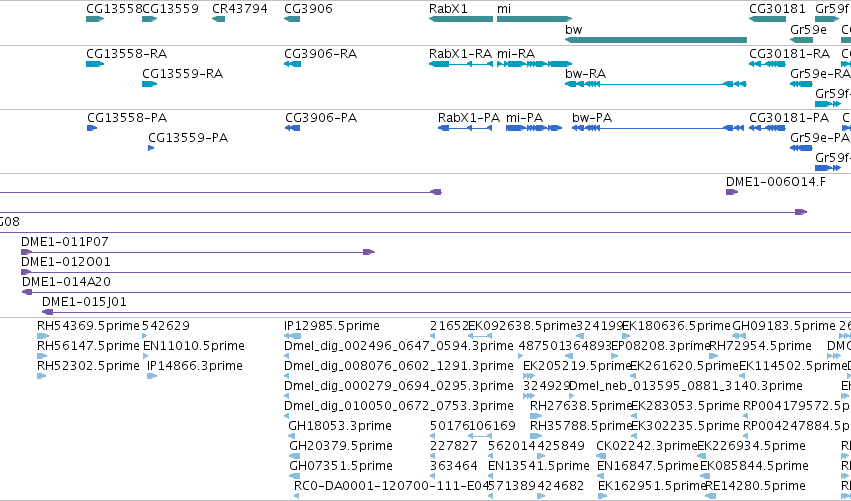Select Dmel_dig_000279_0694_0295.3prime feature
This screenshot has width=851, height=501.
287,396
